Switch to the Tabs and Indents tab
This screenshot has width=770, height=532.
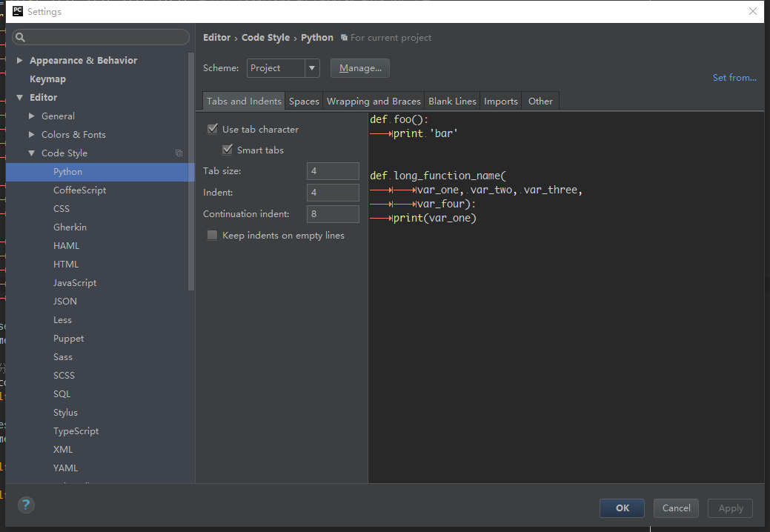[244, 101]
